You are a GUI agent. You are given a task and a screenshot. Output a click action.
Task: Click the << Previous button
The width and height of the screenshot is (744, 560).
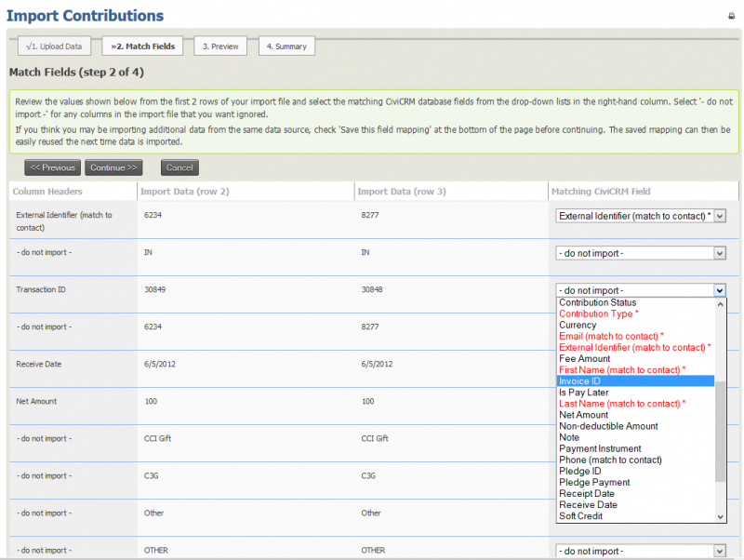tap(53, 167)
